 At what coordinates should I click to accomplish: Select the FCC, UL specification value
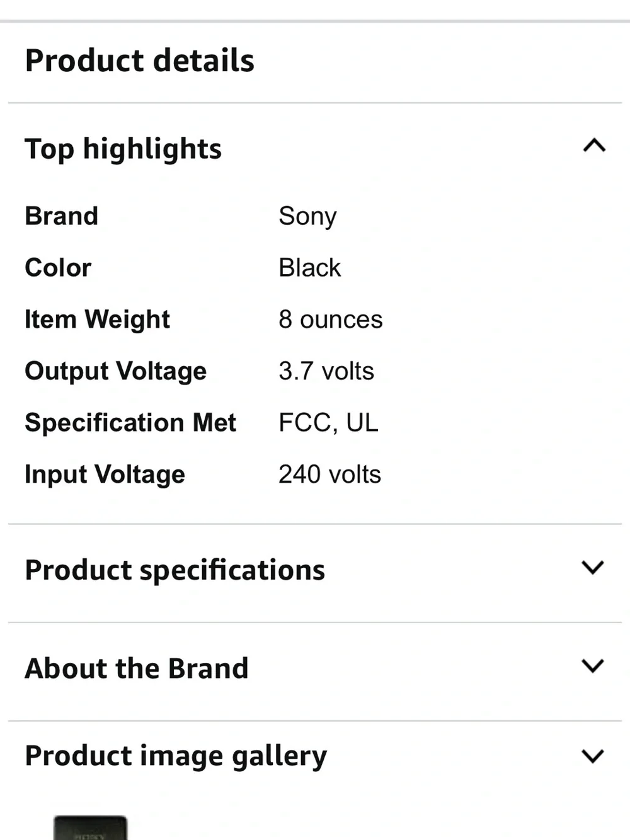click(328, 423)
